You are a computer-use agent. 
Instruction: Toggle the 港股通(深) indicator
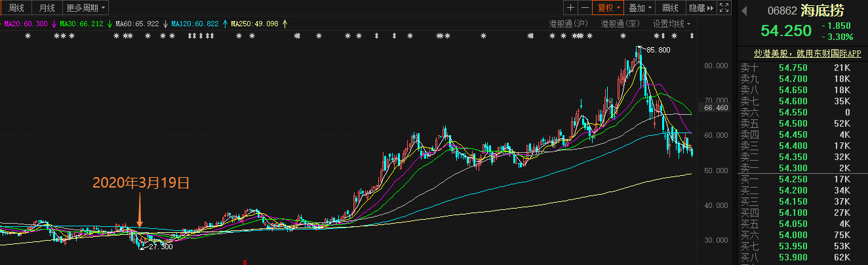tap(620, 24)
